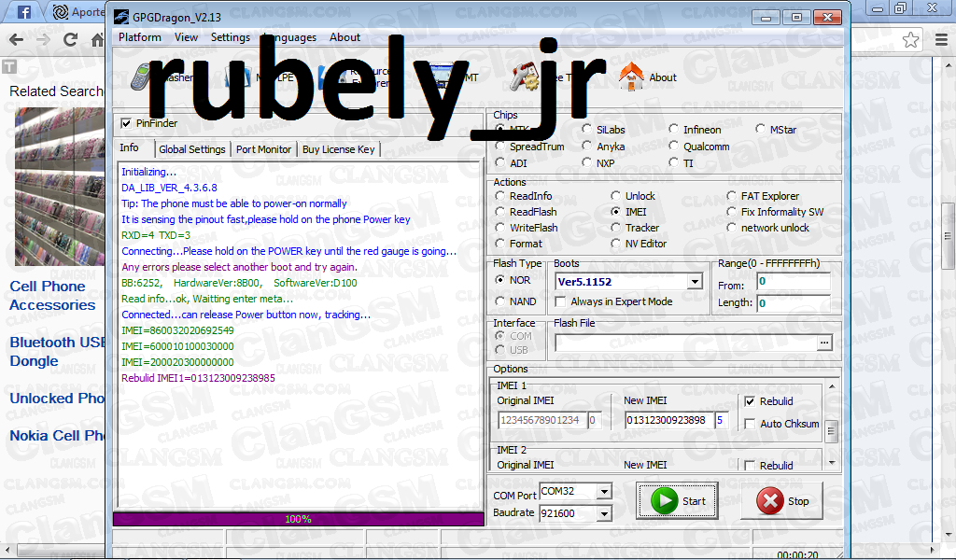
Task: Check the IMEI 2 Rebuild checkbox
Action: tap(750, 466)
